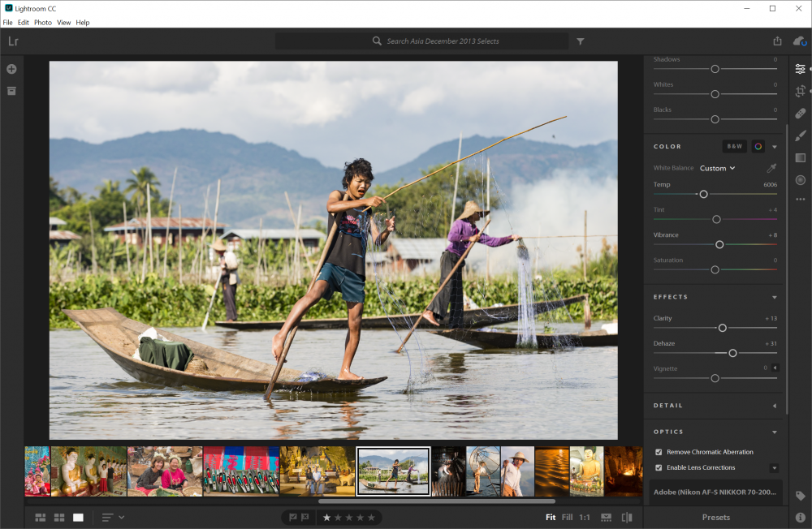Set zoom to 1:1
812x529 pixels.
[585, 517]
